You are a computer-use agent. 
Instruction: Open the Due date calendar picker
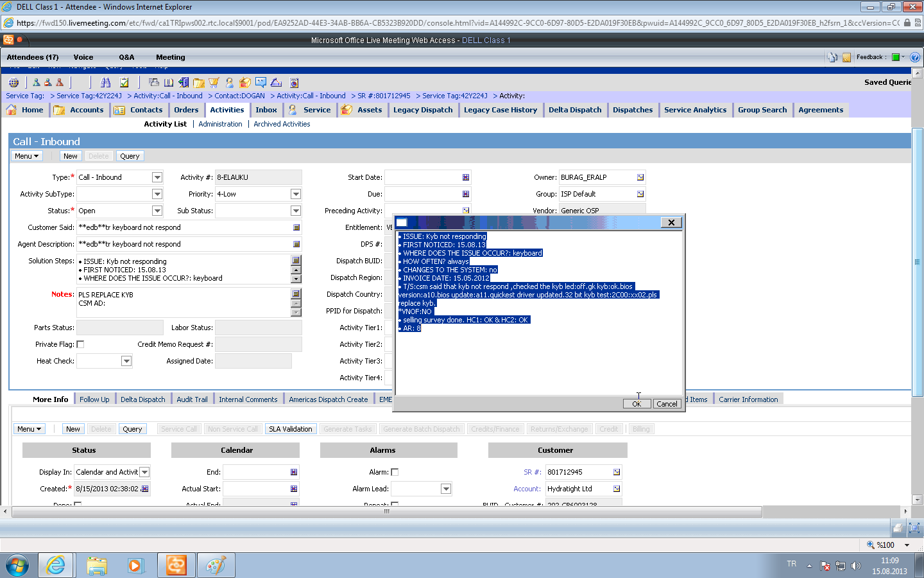(466, 194)
